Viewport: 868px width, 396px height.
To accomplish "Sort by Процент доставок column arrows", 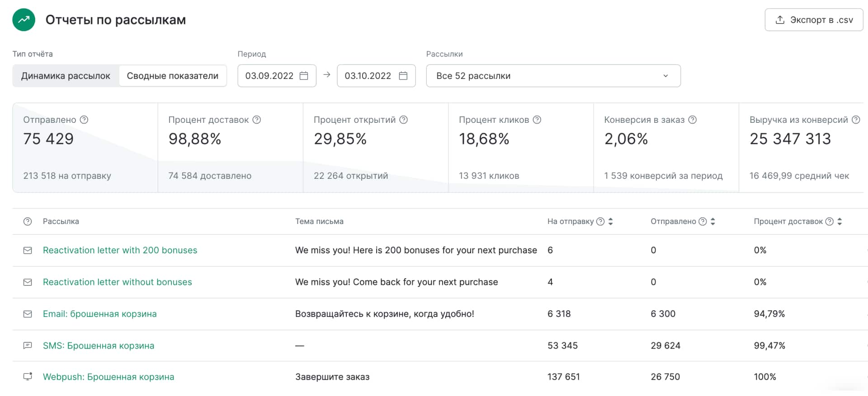I will click(840, 221).
